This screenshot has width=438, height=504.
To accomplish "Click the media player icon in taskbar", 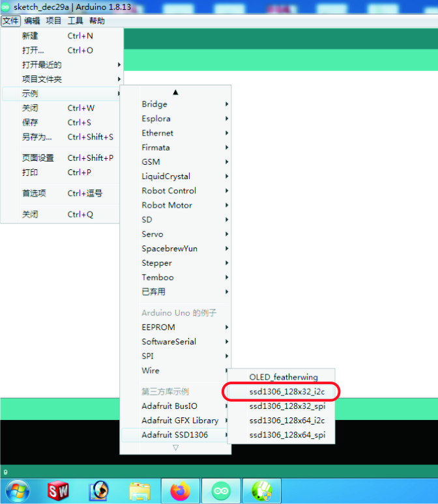I will pyautogui.click(x=99, y=490).
